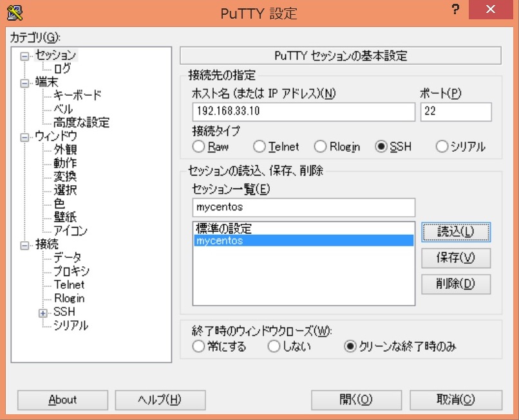Screen dimensions: 519x420
Task: Open the 動作 settings
Action: 65,163
